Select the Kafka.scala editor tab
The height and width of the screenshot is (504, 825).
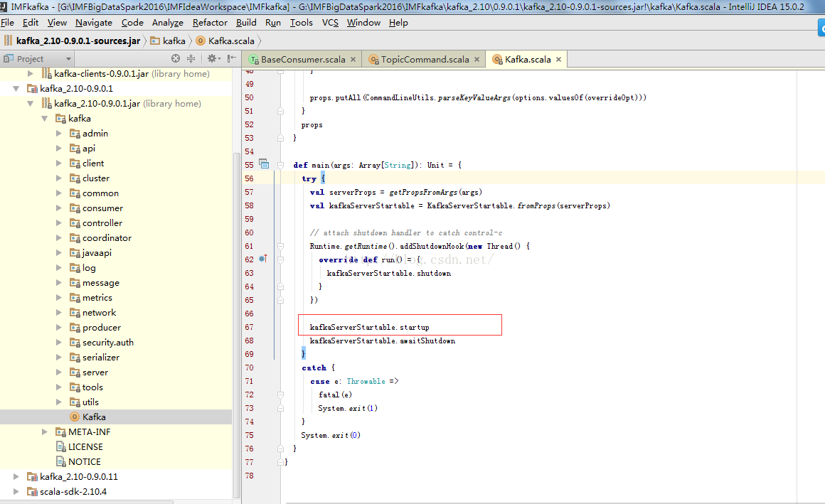click(x=527, y=60)
